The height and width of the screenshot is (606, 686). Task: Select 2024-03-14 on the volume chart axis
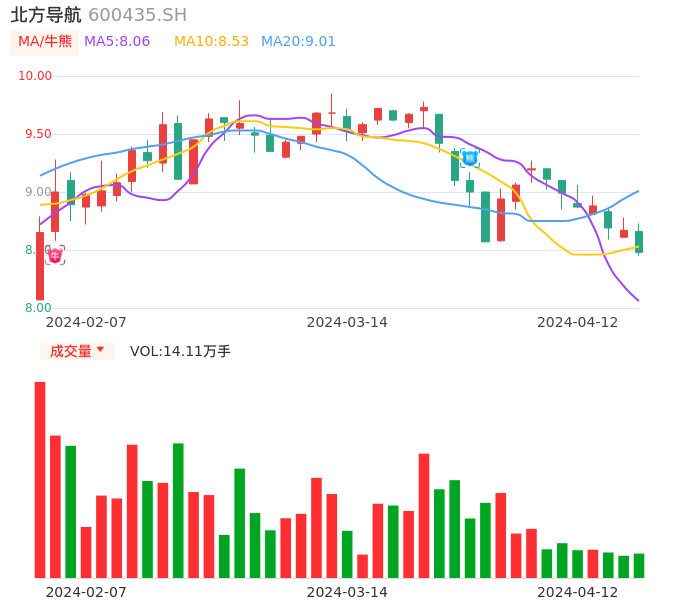(347, 592)
